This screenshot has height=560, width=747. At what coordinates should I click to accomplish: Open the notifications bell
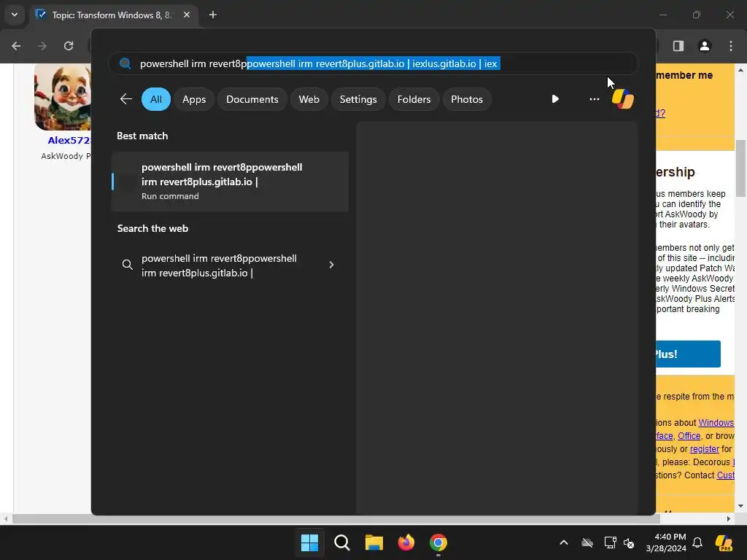[697, 542]
